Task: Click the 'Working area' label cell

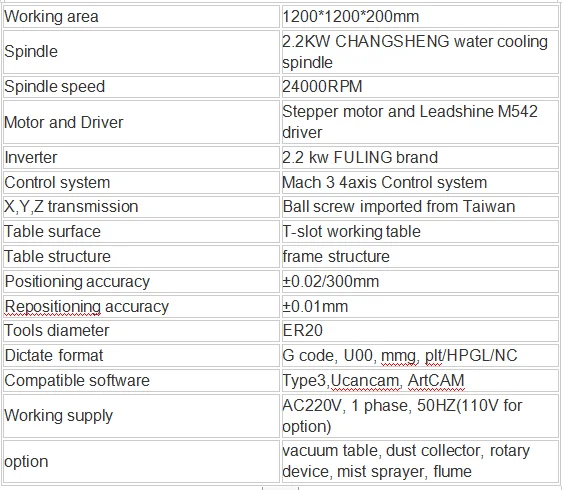Action: [x=141, y=16]
